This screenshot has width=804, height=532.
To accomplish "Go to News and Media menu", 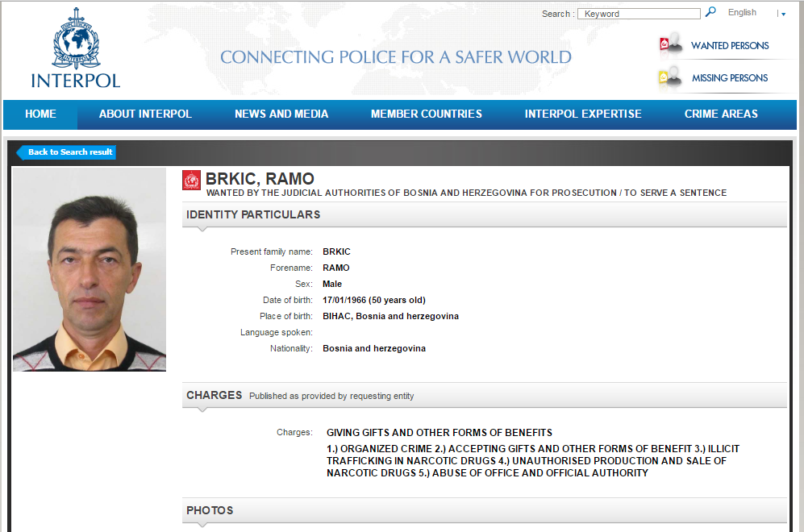I will pyautogui.click(x=281, y=114).
